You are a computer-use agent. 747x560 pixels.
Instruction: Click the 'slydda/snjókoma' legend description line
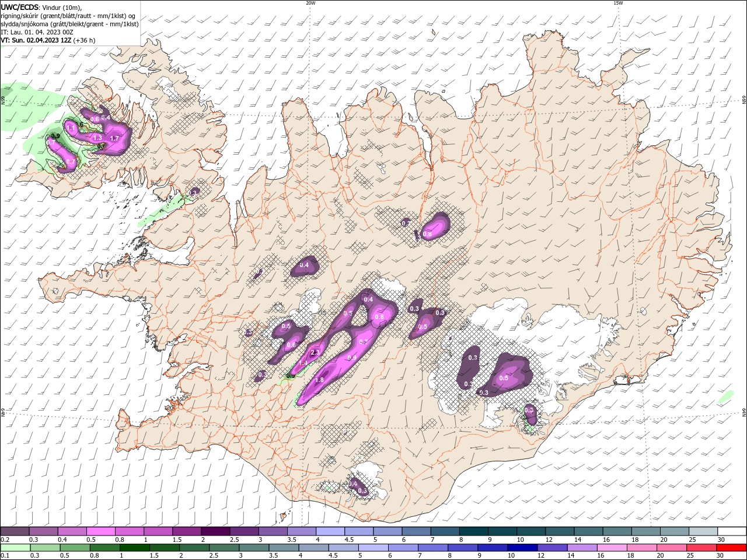69,24
